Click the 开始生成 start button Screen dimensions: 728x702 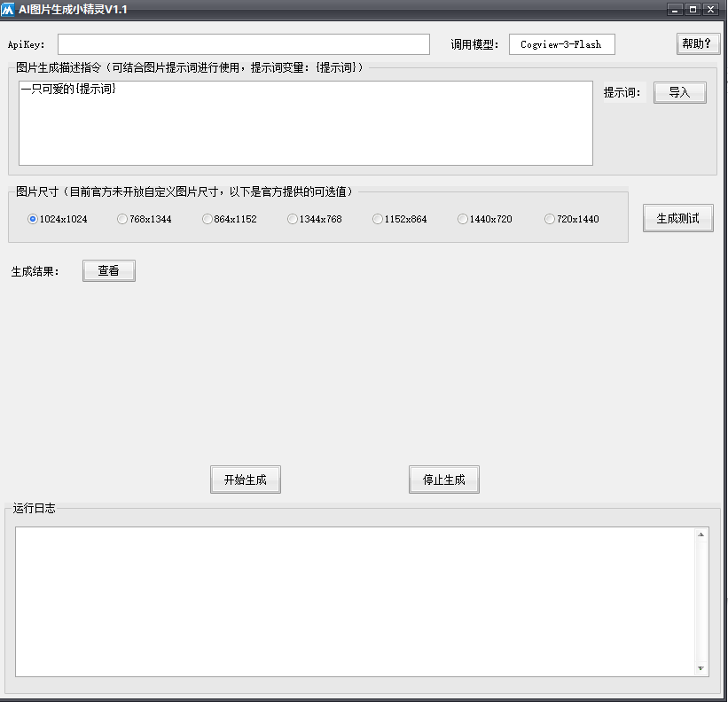[245, 480]
